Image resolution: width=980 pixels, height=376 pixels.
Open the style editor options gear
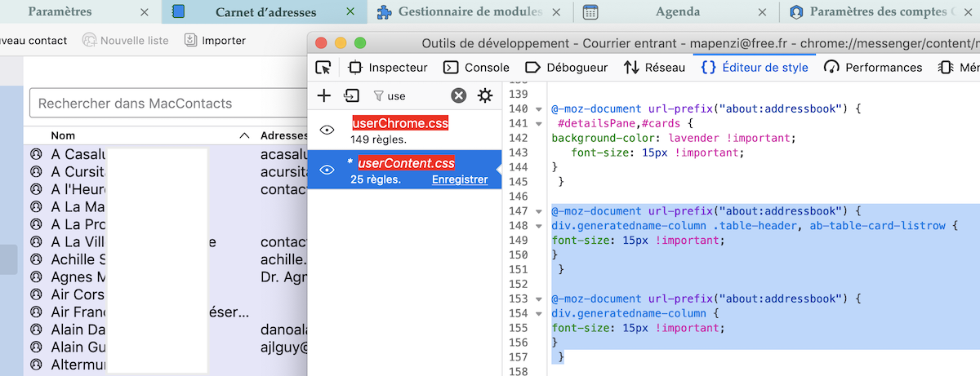(x=485, y=96)
